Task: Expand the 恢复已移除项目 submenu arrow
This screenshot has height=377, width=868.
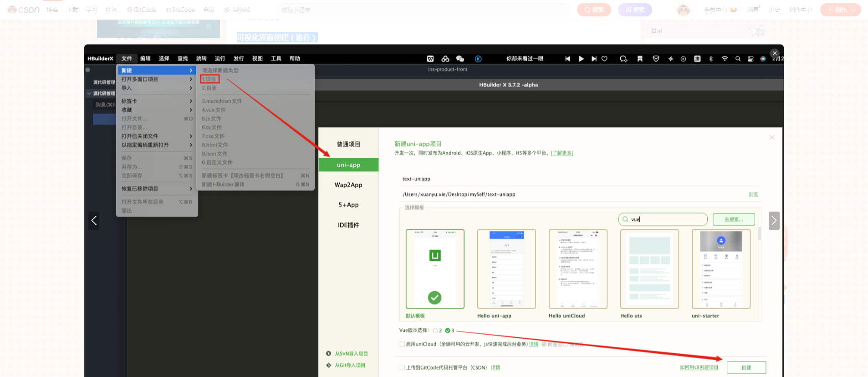Action: [x=191, y=189]
